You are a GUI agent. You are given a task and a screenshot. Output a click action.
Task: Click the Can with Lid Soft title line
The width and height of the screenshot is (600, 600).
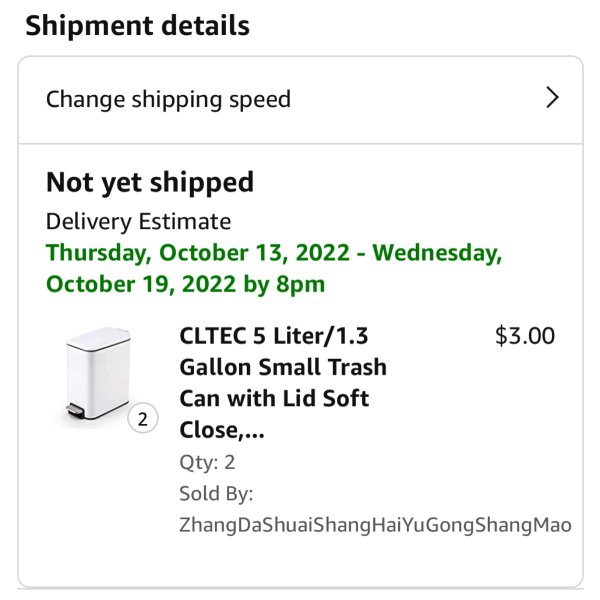coord(274,398)
